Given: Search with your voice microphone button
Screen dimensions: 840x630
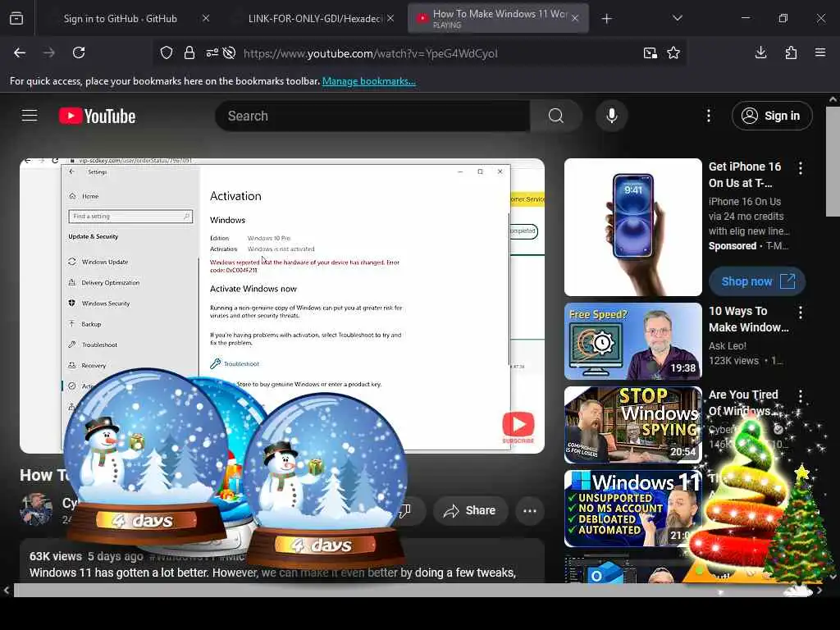Looking at the screenshot, I should [612, 116].
